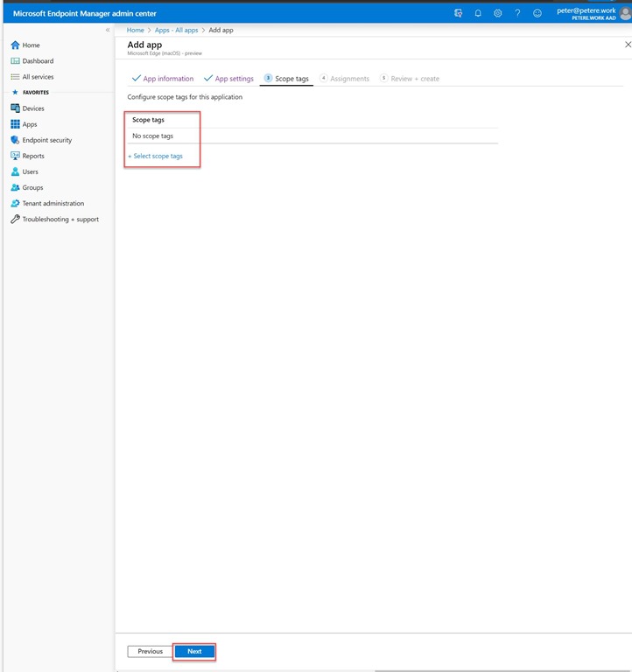Screen dimensions: 632x672
Task: Click the Select scope tags link
Action: (156, 156)
